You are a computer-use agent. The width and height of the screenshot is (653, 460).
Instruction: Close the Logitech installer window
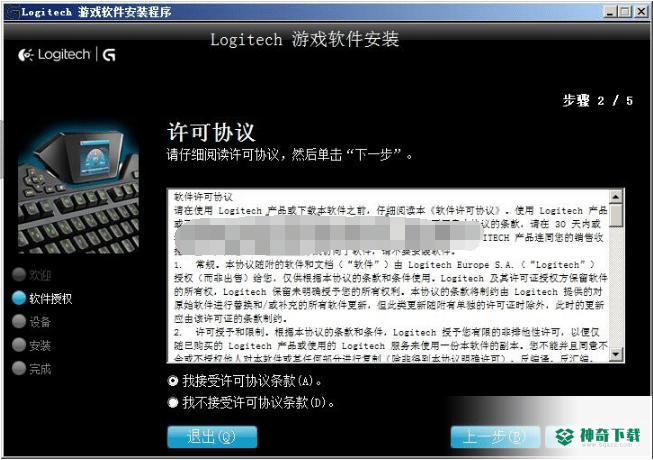pyautogui.click(x=641, y=12)
